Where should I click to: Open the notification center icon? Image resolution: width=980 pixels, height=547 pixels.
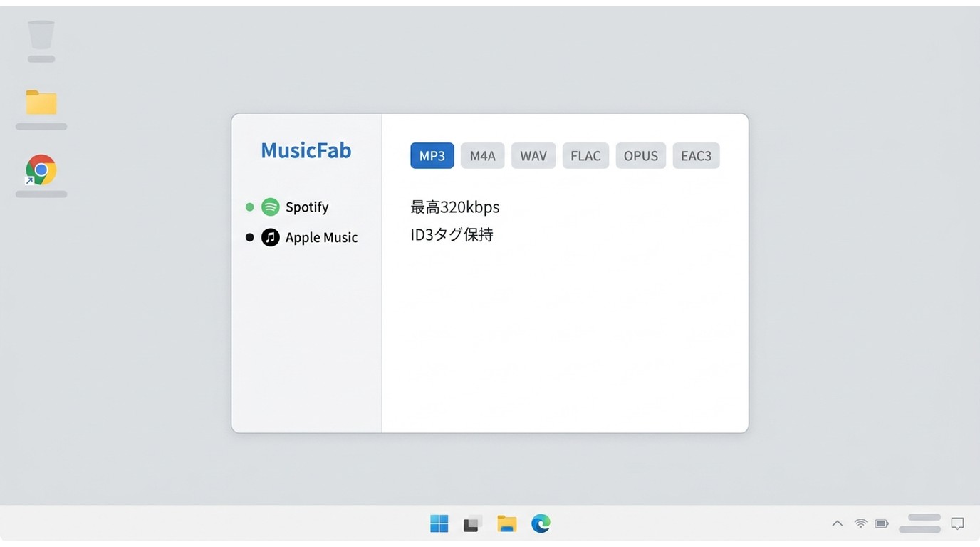[958, 523]
